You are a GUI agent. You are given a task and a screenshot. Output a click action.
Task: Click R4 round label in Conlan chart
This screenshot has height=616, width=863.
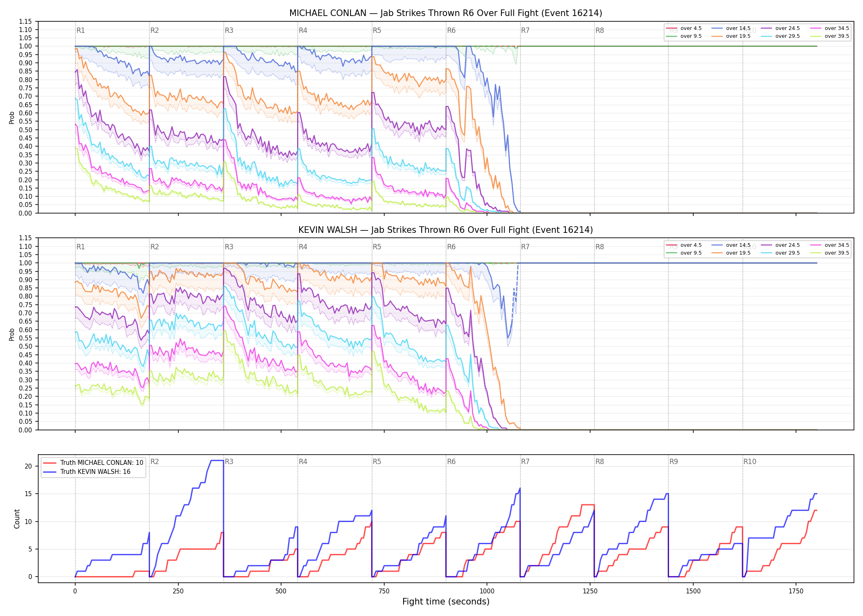[x=303, y=30]
